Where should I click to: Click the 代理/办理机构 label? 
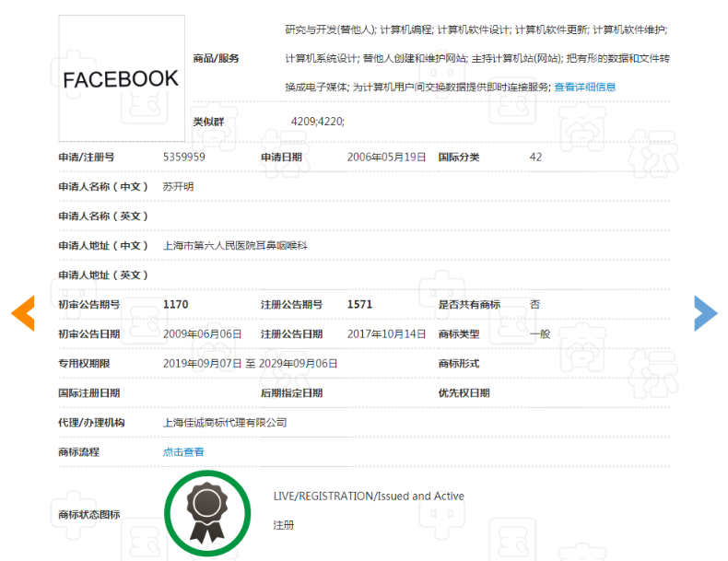point(91,423)
